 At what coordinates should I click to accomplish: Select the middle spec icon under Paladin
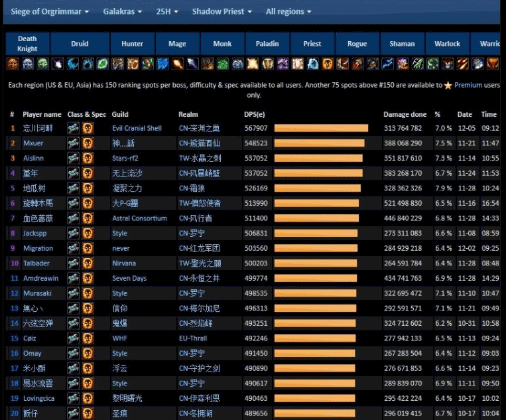click(x=267, y=64)
